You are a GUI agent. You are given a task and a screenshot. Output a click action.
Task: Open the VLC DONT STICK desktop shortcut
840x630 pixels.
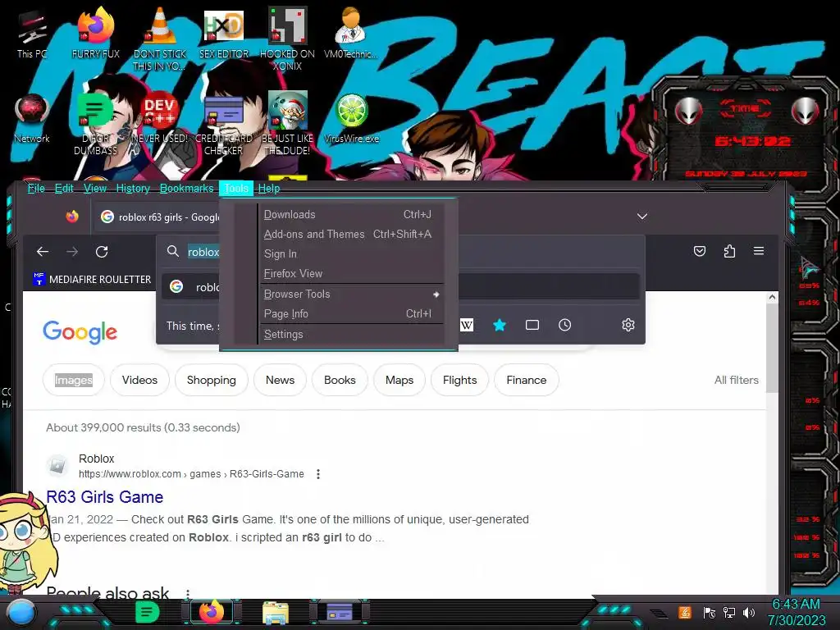click(x=160, y=39)
